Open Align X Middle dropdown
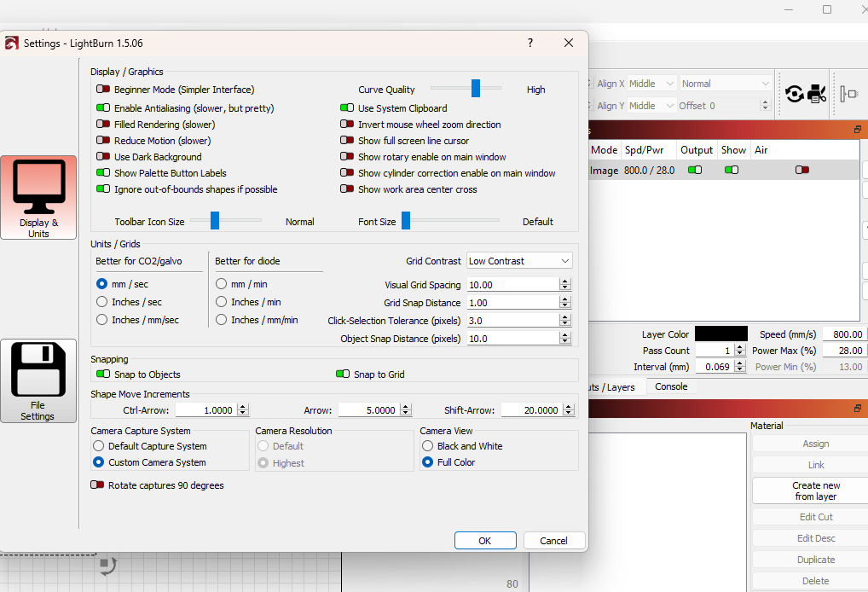868x592 pixels. pos(651,84)
